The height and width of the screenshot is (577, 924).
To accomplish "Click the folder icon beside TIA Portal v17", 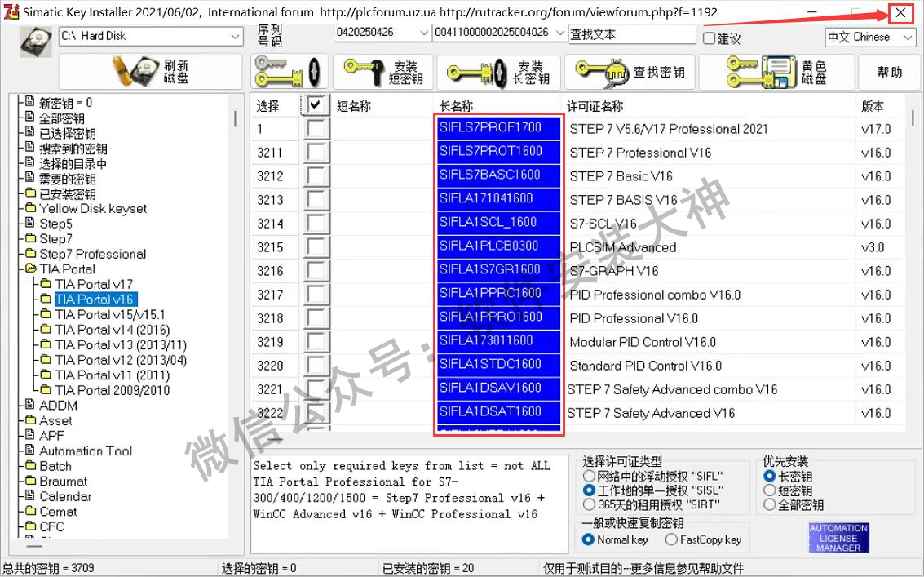I will point(46,284).
